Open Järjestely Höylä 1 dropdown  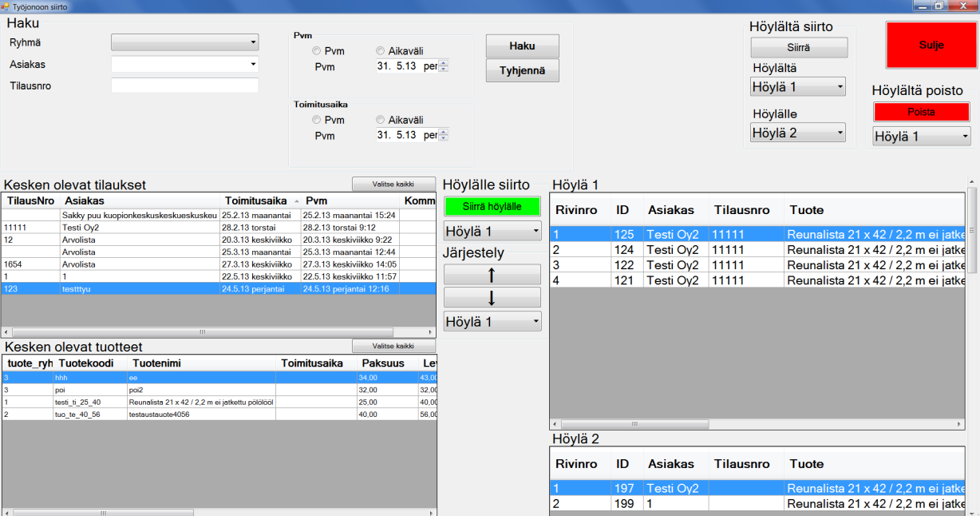[x=492, y=322]
